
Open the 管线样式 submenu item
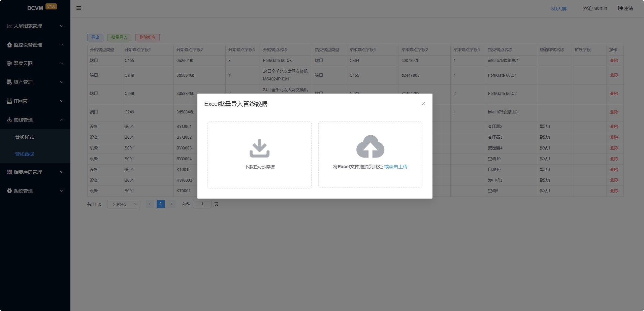[24, 137]
